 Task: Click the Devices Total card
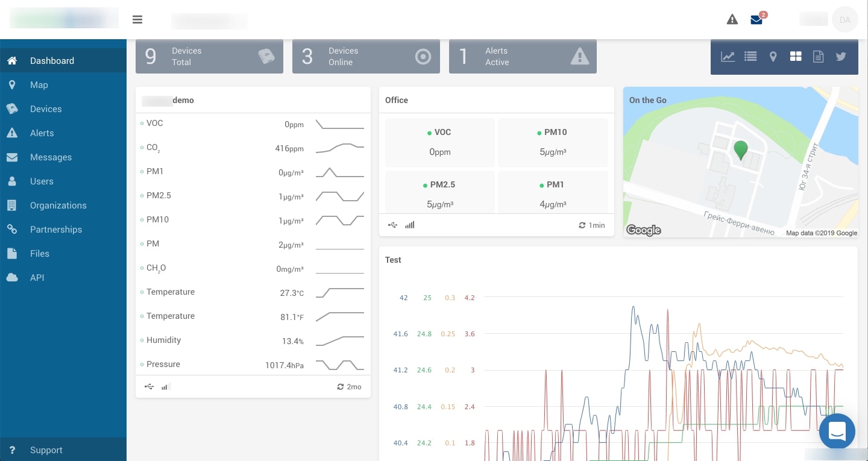(209, 57)
